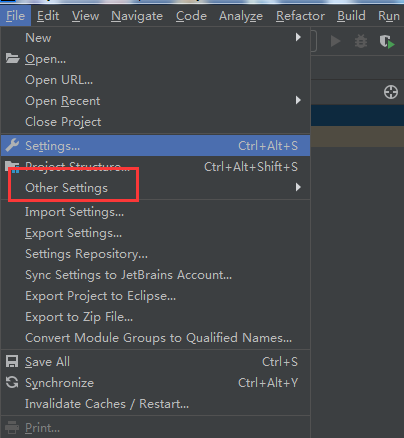Choose Open Recent menu entry
The image size is (404, 438).
tap(155, 101)
